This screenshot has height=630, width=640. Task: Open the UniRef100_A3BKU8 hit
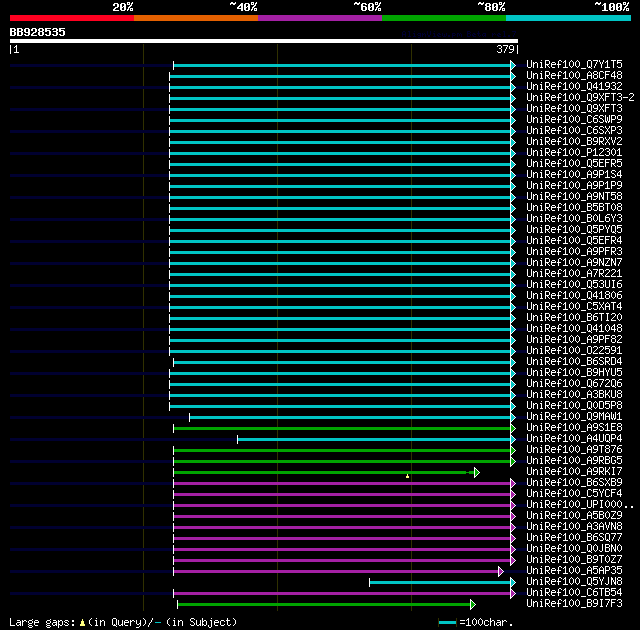(574, 395)
